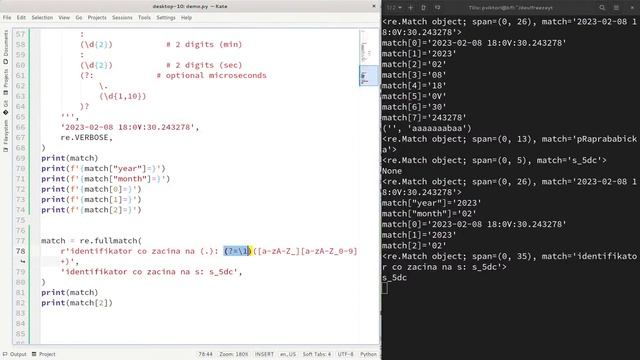Click on 're.VERBOSE,' in the code
640x360 pixels.
click(87, 138)
